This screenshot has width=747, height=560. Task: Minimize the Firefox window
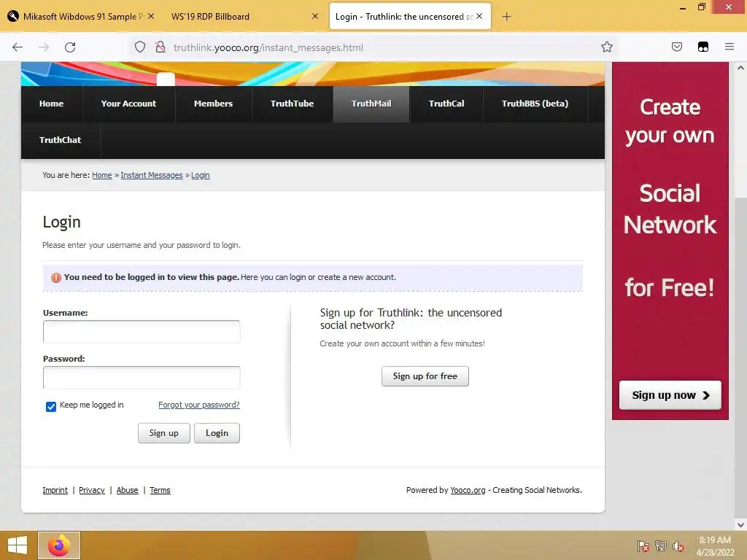(x=683, y=7)
